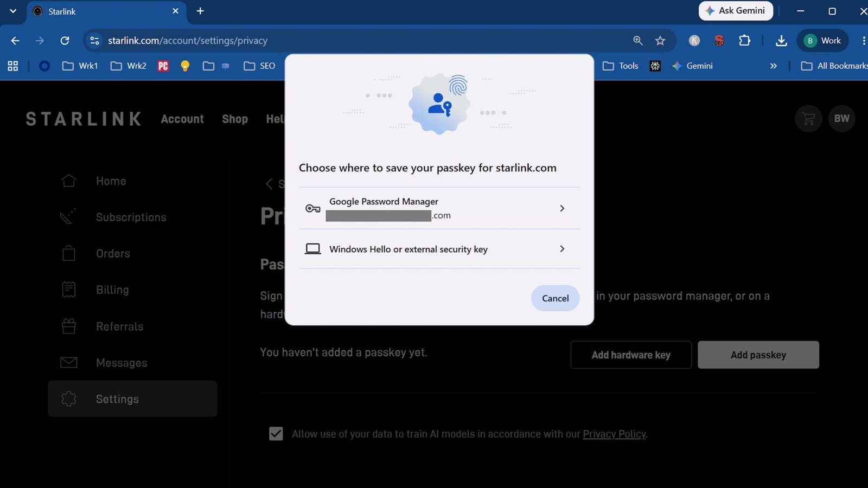Image resolution: width=868 pixels, height=488 pixels.
Task: Open Billing in the sidebar
Action: (132, 290)
